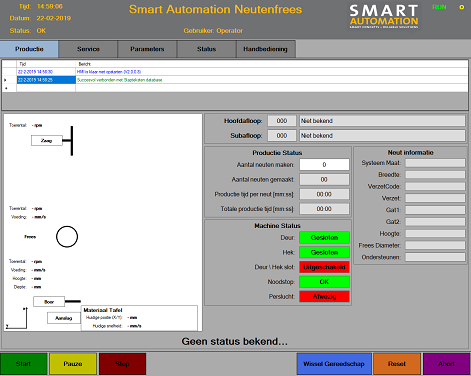Switch to the Productie tab
The image size is (471, 376).
[29, 49]
